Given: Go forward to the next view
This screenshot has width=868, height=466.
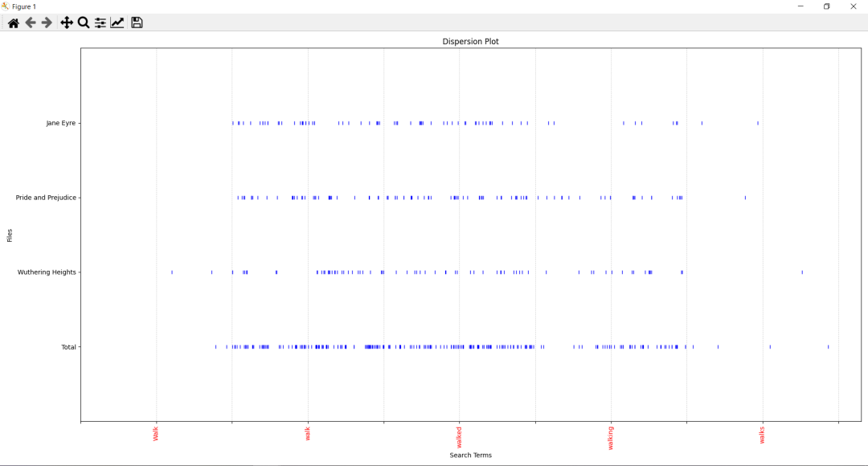Looking at the screenshot, I should point(47,22).
